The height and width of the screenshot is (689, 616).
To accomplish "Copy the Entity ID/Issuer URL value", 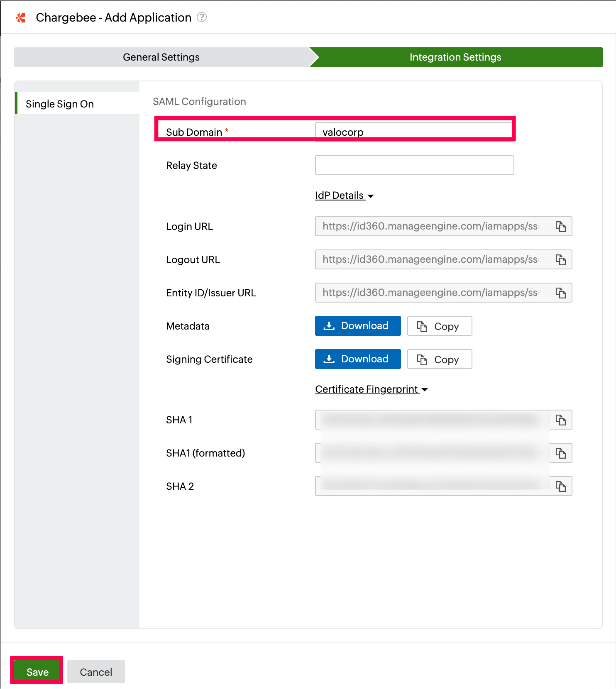I will [x=561, y=293].
